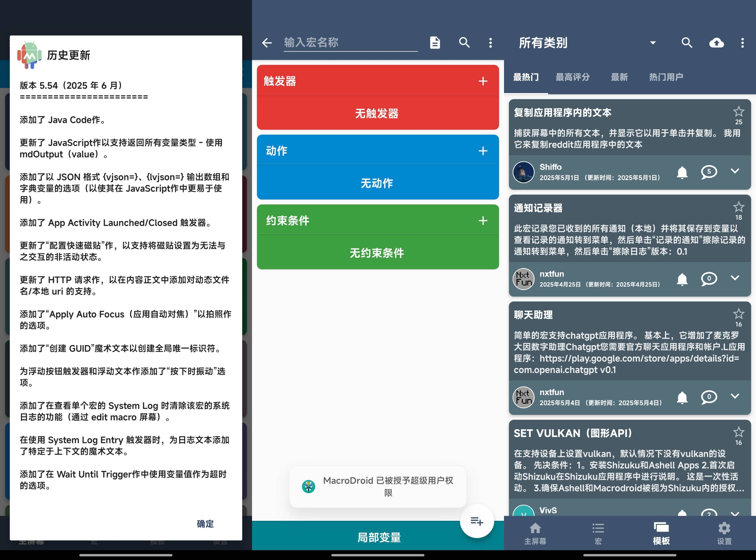Open the 所有类别 category dropdown
Screen dimensions: 756x560
[587, 43]
